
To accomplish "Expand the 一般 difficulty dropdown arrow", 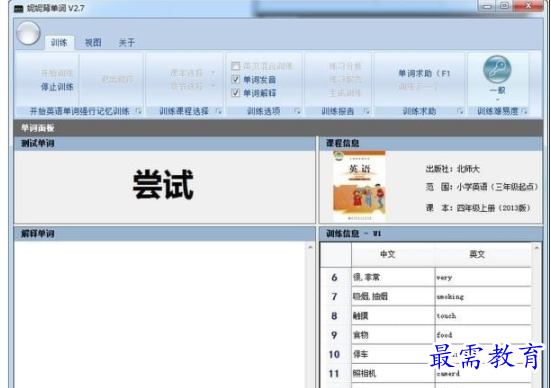I will click(x=497, y=100).
